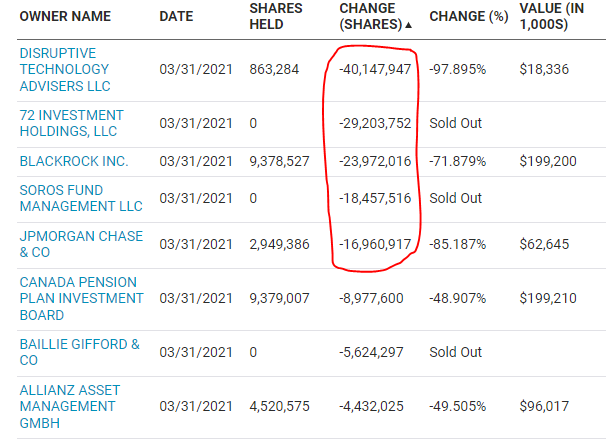Image resolution: width=609 pixels, height=439 pixels.
Task: Open Canada Pension Plan Investment Board link
Action: tap(80, 298)
